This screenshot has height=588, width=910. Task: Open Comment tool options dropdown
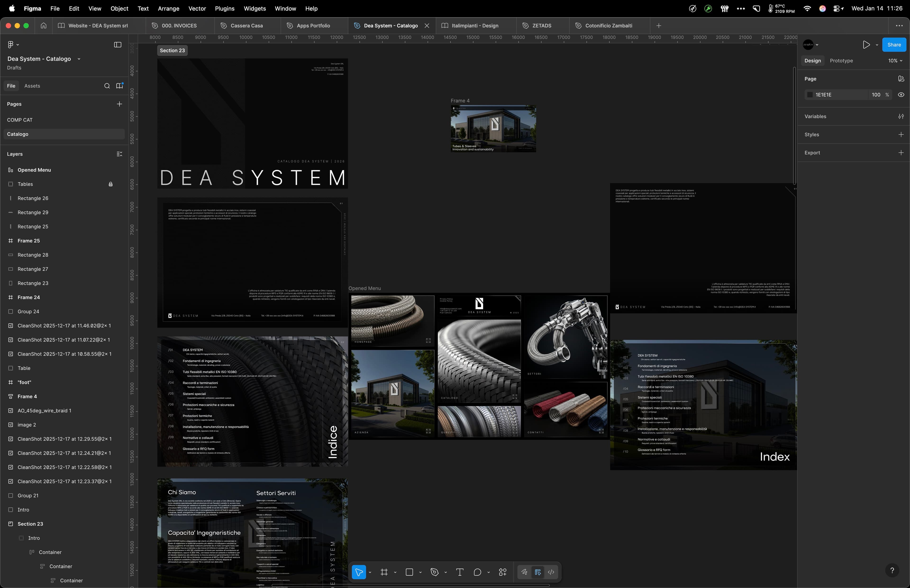click(488, 572)
